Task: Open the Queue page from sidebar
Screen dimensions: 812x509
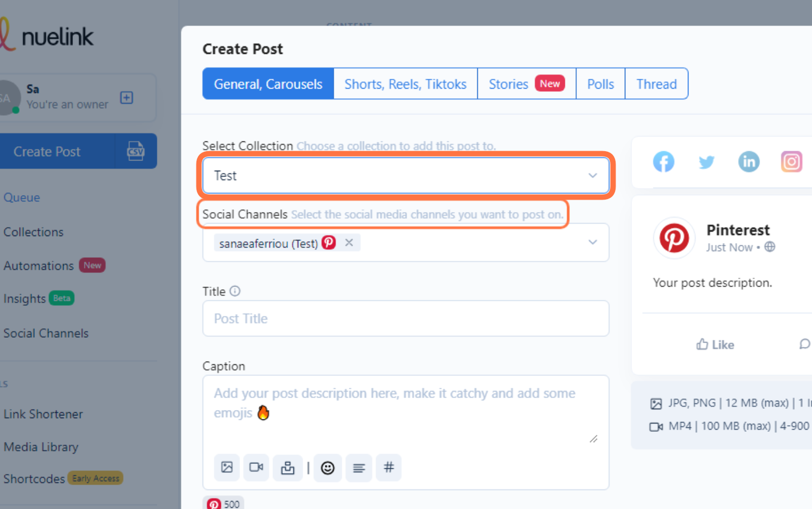Action: click(22, 197)
